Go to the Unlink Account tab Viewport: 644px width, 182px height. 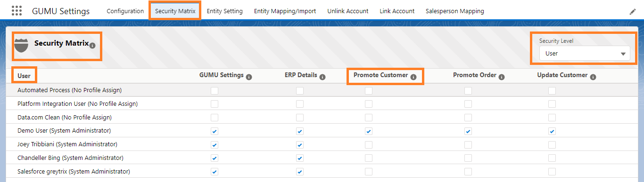[x=348, y=11]
